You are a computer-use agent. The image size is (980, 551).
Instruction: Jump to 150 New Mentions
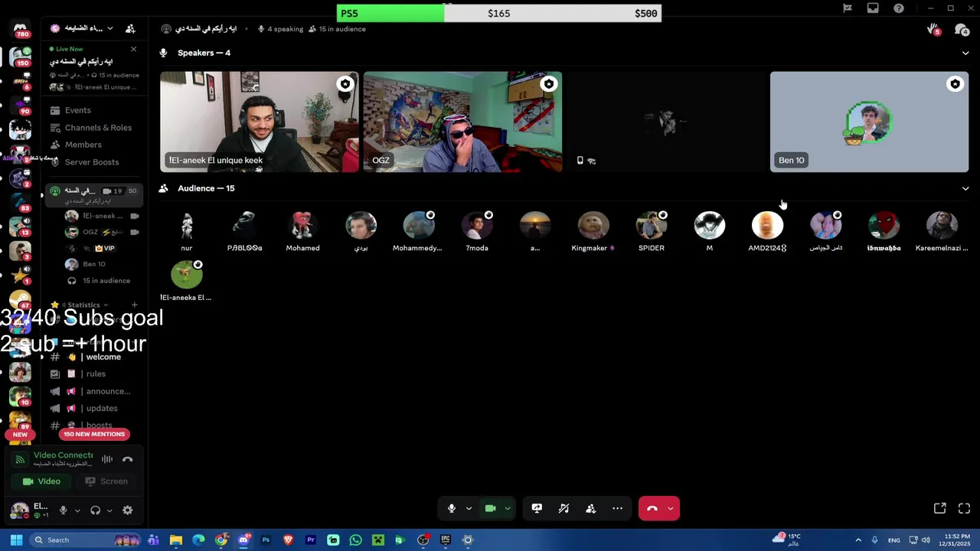tap(94, 434)
